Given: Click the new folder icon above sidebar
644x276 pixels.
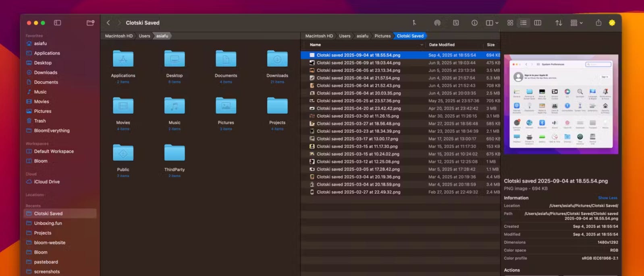Looking at the screenshot, I should pos(90,23).
